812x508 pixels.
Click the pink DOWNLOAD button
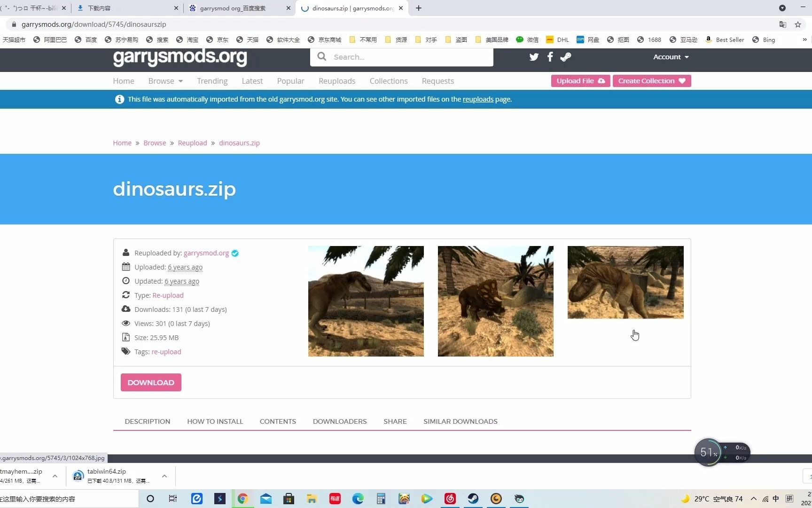point(151,382)
